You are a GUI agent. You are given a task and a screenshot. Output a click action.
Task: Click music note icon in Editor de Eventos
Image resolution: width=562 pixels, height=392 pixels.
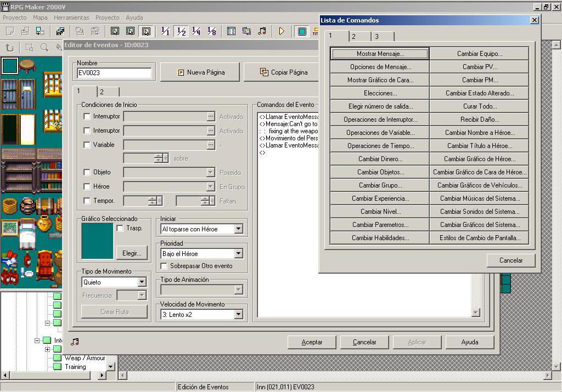(75, 342)
